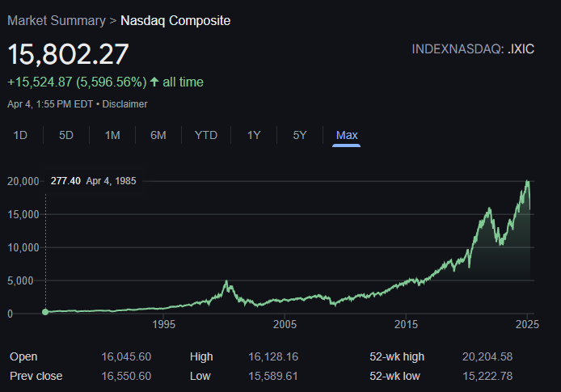
Task: Click the 52-wk low value 15,222.78
Action: coord(487,377)
